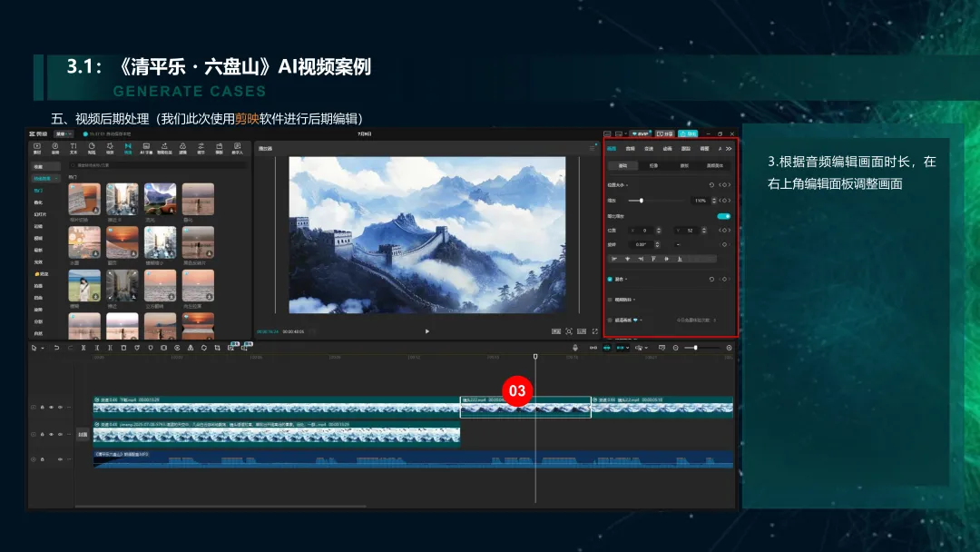This screenshot has width=980, height=552.
Task: Check the 超清画质 HD quality checkbox
Action: coord(610,320)
